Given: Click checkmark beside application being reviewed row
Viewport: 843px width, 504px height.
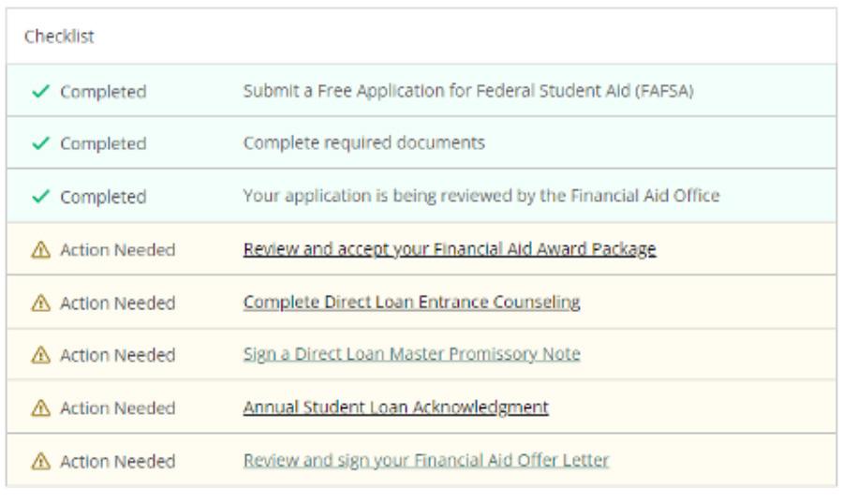Looking at the screenshot, I should [x=39, y=197].
